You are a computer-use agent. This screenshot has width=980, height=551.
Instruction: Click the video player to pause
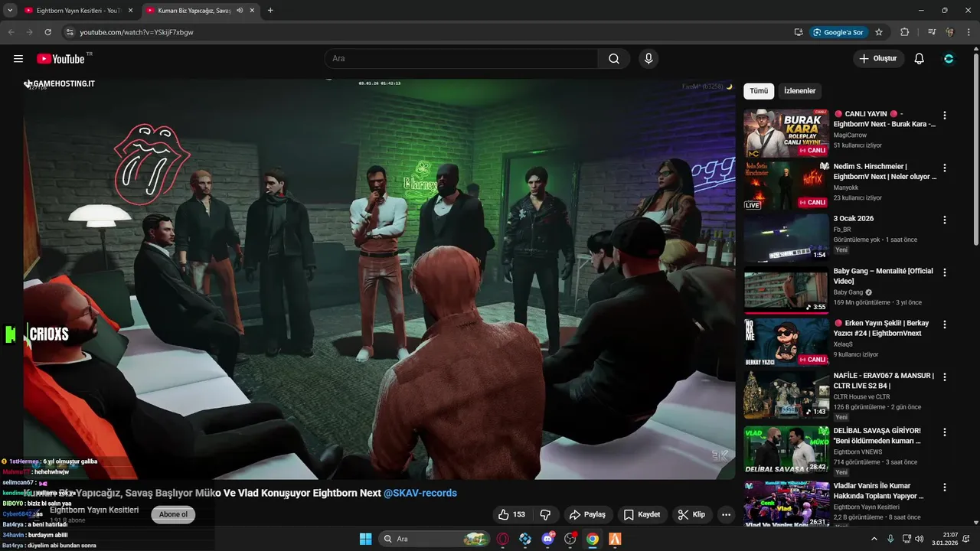[379, 279]
